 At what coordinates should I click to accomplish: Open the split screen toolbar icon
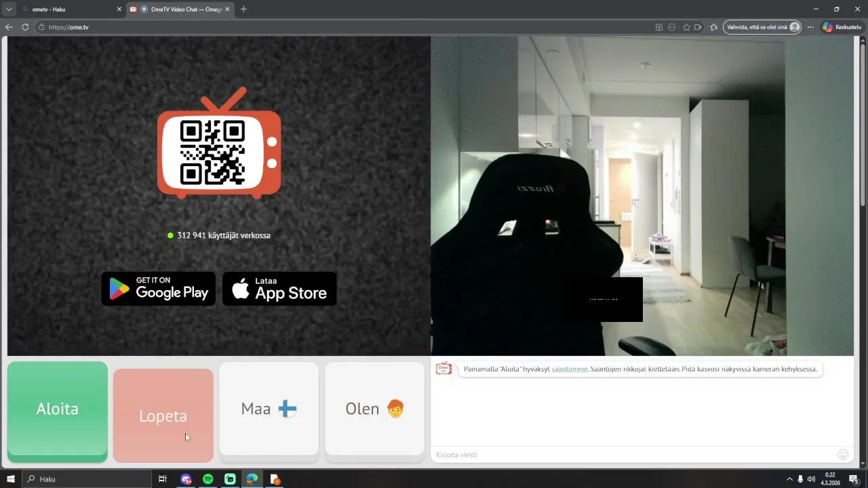click(x=658, y=27)
